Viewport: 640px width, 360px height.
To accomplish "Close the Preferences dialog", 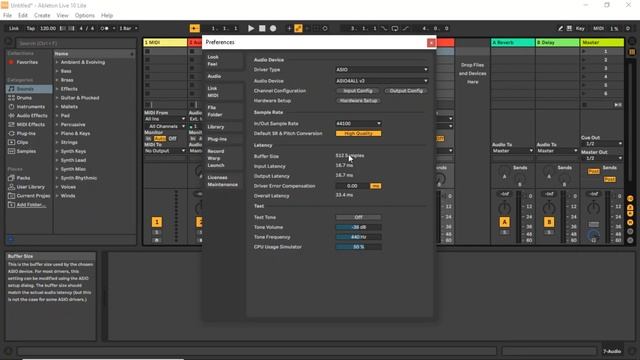I will pos(431,43).
